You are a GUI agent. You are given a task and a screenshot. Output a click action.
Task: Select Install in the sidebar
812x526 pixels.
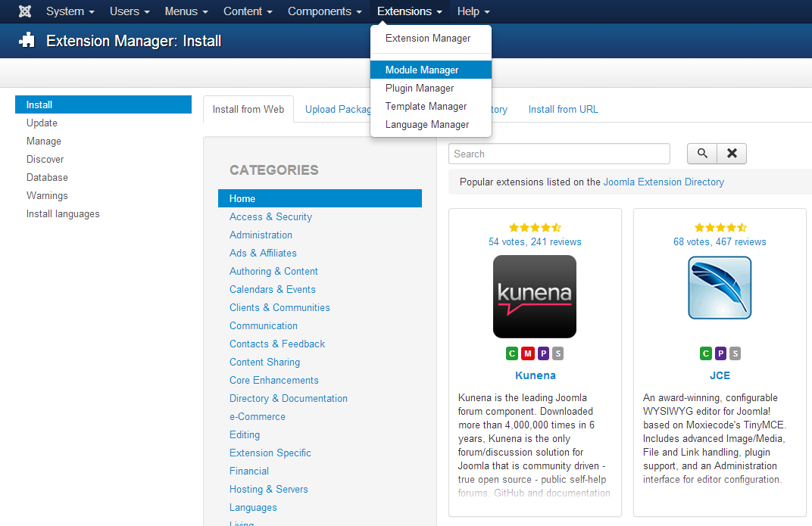[104, 104]
